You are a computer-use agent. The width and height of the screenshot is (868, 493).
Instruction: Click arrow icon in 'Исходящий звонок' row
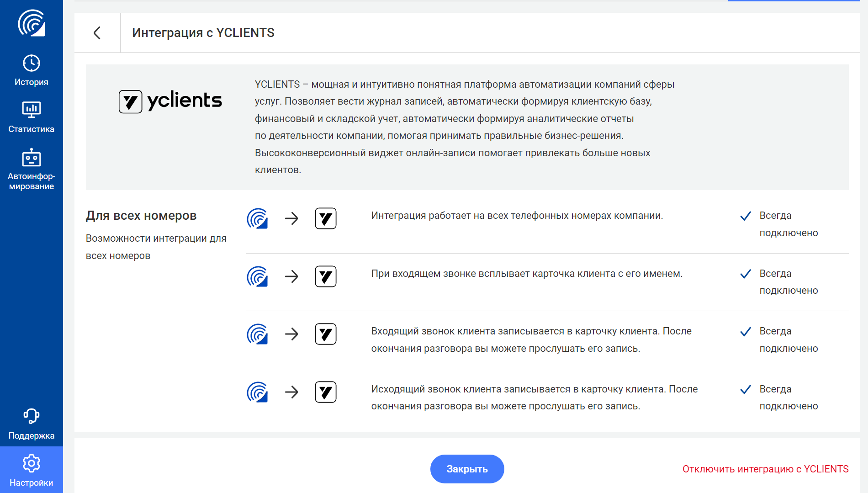tap(291, 392)
